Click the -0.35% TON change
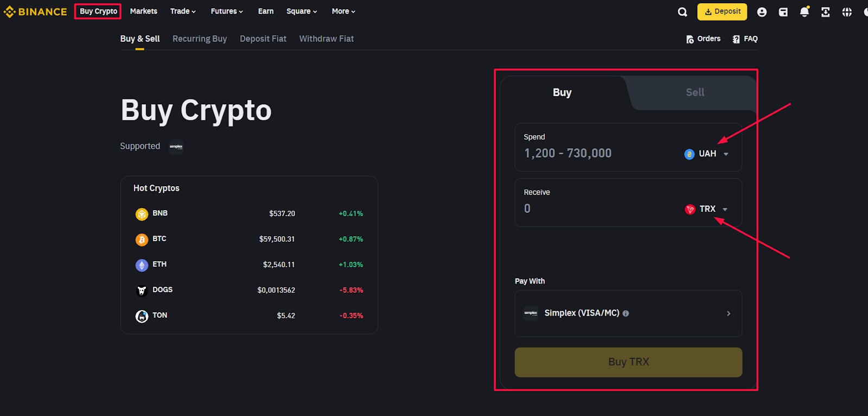This screenshot has height=416, width=868. pos(352,316)
